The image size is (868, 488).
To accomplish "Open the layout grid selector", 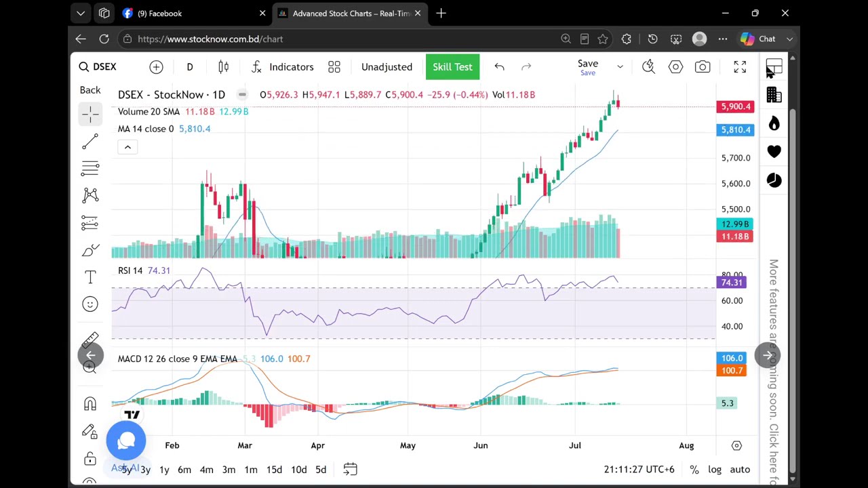I will [334, 66].
